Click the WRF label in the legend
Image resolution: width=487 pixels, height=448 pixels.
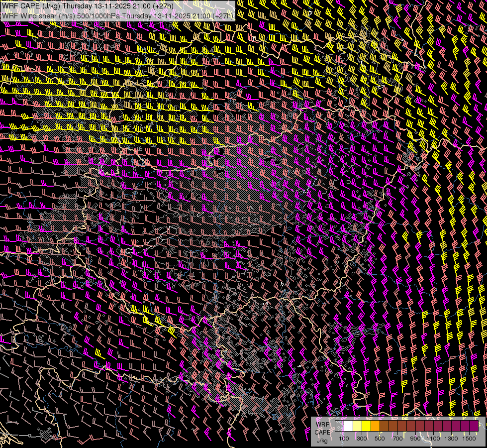coord(322,425)
